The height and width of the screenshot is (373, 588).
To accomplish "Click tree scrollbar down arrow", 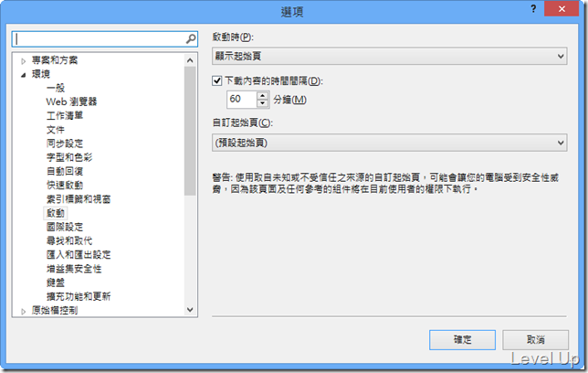I will tap(190, 310).
